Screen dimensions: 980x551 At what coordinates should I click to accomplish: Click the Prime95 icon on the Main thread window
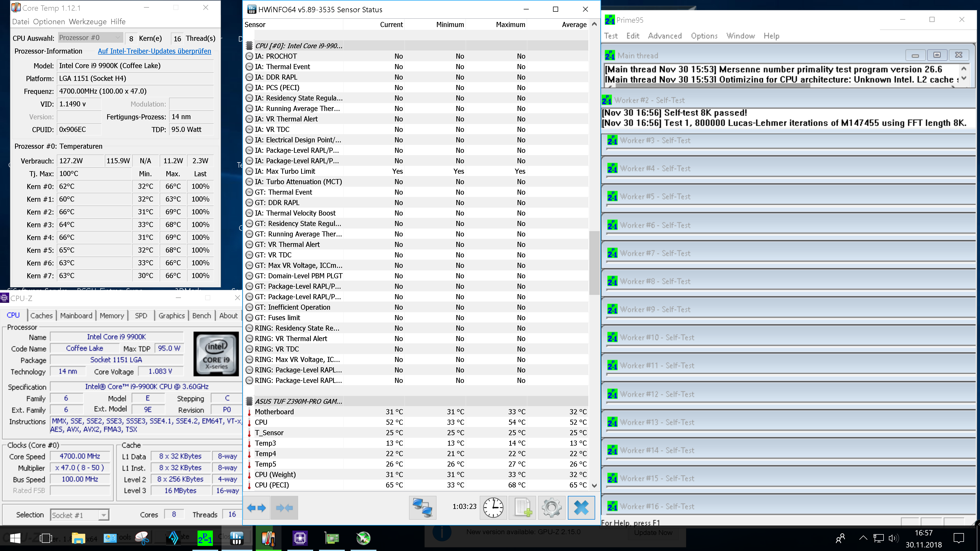coord(610,56)
